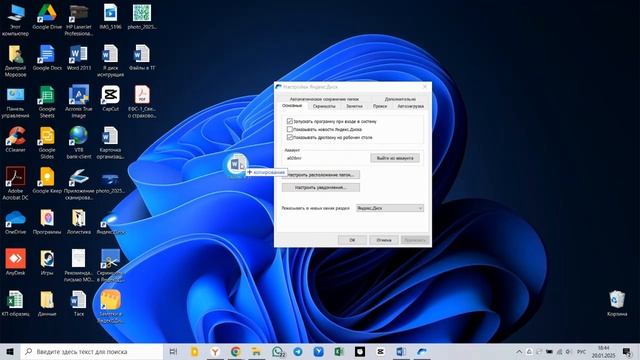
Task: Open the automatic folder saving tab
Action: click(x=324, y=99)
